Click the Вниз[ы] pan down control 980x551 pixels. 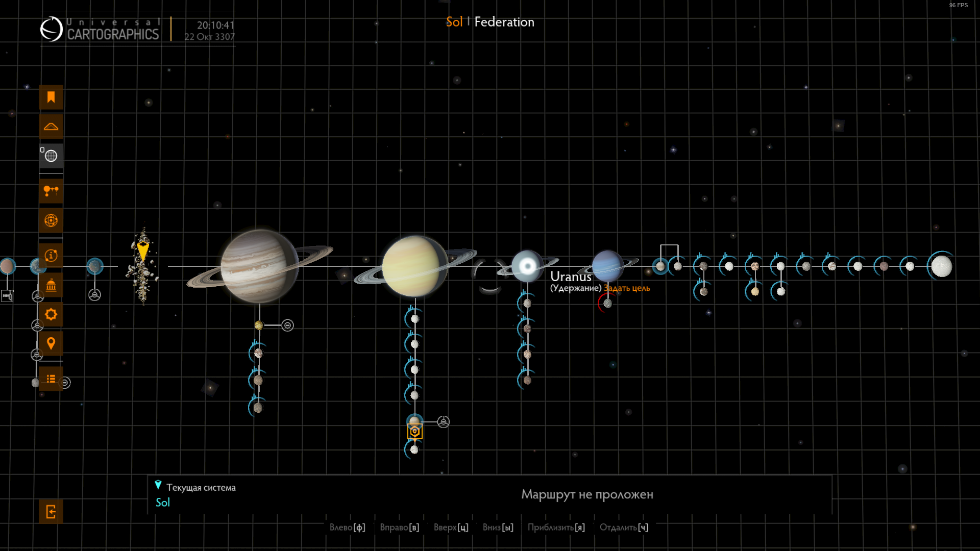point(498,528)
